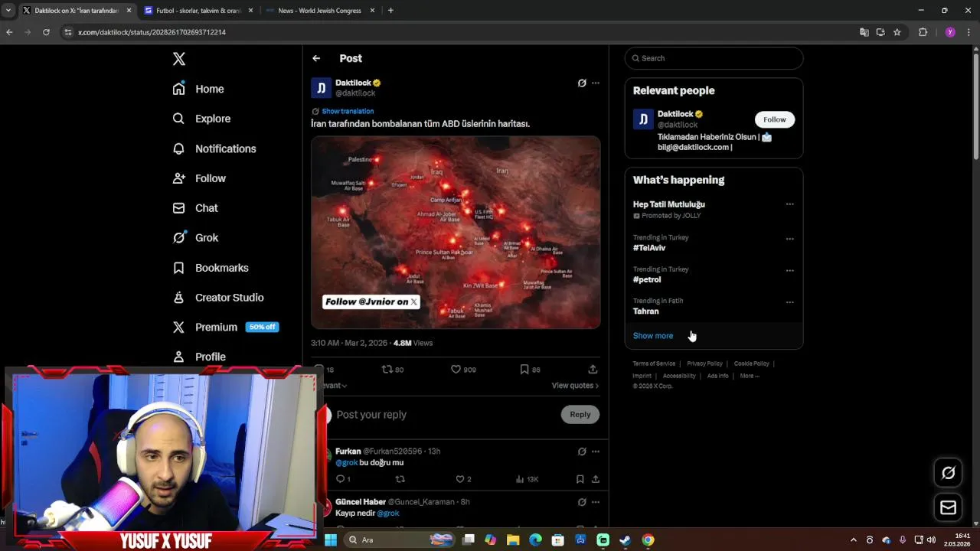The height and width of the screenshot is (551, 980).
Task: Click Show translation link
Action: tap(348, 111)
